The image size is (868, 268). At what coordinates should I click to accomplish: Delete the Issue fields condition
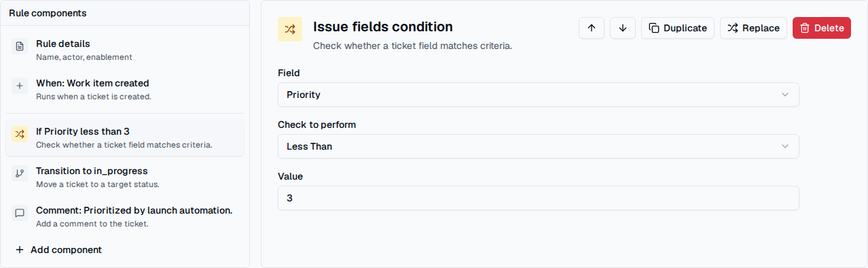pos(822,28)
